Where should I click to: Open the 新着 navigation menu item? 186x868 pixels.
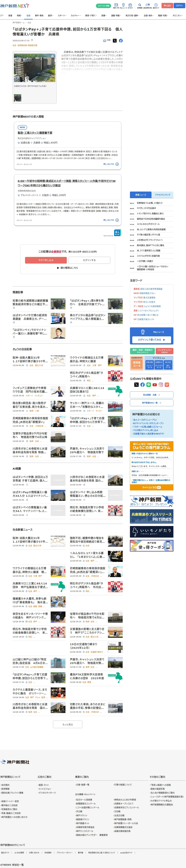[x=10, y=15]
